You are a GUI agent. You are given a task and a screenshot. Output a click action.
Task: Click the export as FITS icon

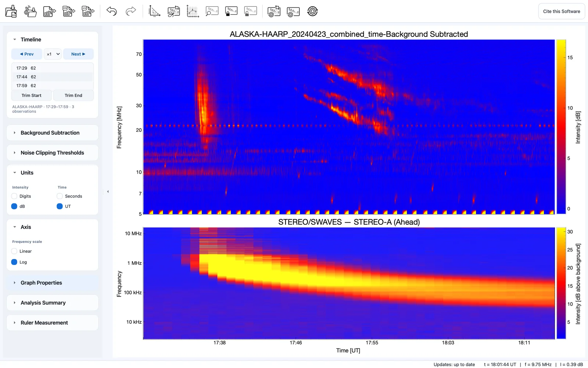(x=69, y=11)
